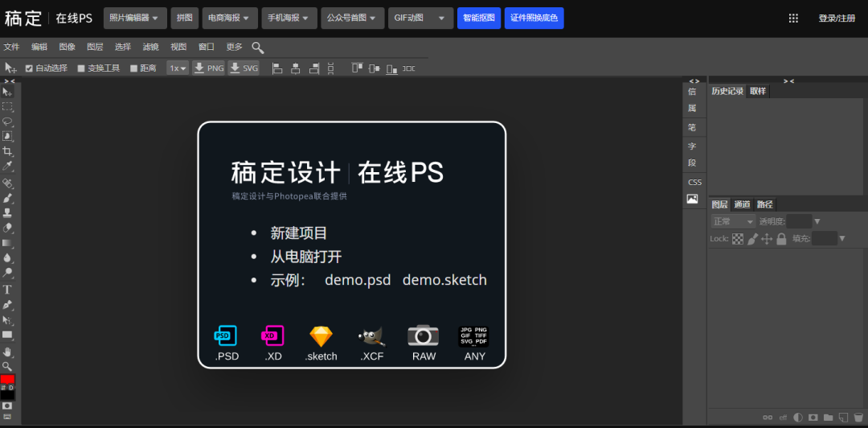Viewport: 868px width, 428px height.
Task: Select the Healing Brush tool
Action: pos(7,183)
